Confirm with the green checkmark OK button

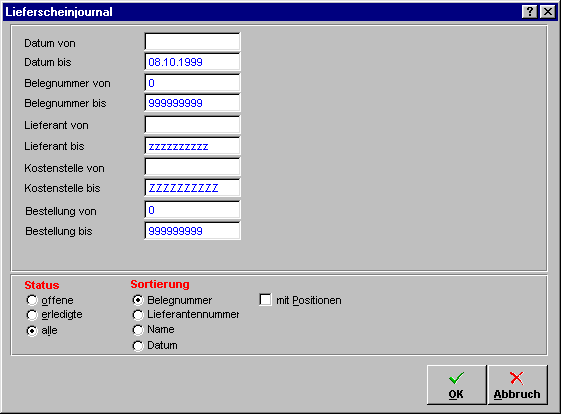click(457, 385)
